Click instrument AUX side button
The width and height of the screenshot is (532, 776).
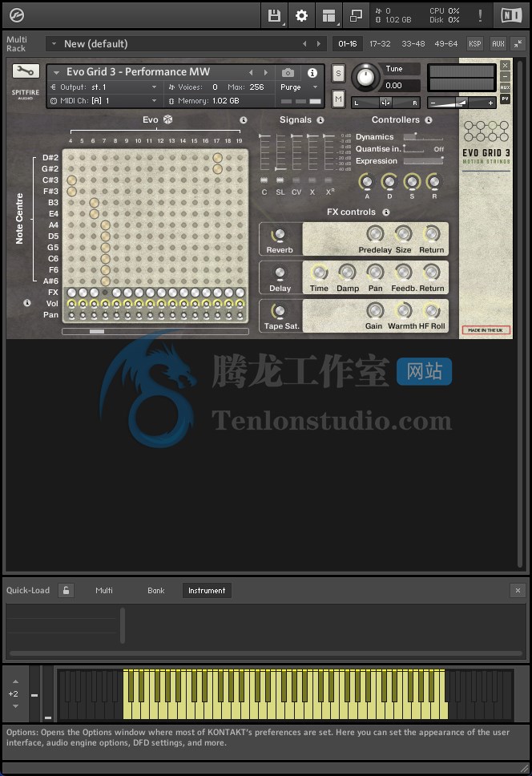tap(505, 87)
